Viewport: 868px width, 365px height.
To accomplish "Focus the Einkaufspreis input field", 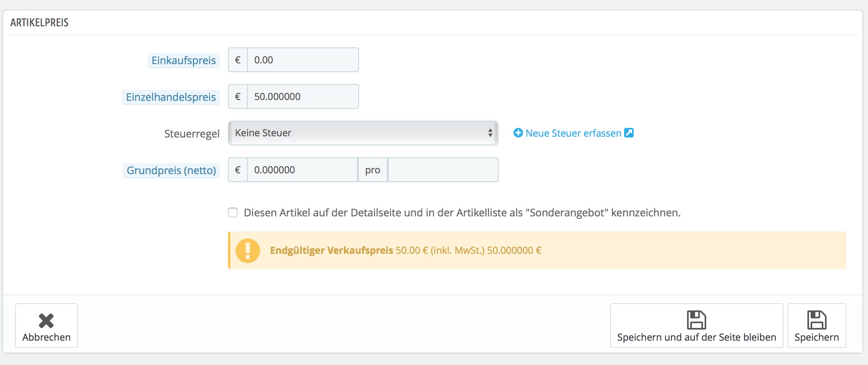I will coord(303,60).
